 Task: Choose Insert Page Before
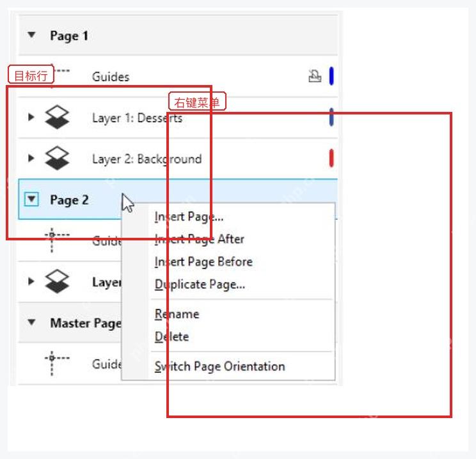(x=228, y=262)
